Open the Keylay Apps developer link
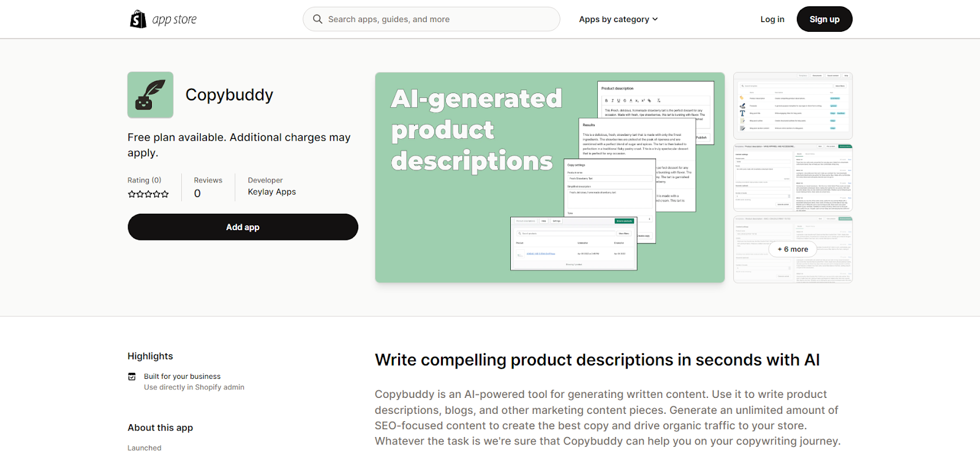 tap(272, 192)
